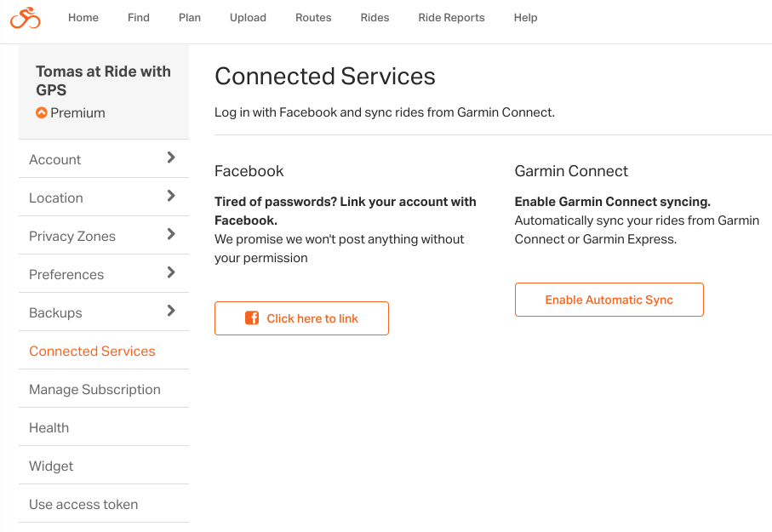772x532 pixels.
Task: Open Preferences in the sidebar
Action: [104, 274]
